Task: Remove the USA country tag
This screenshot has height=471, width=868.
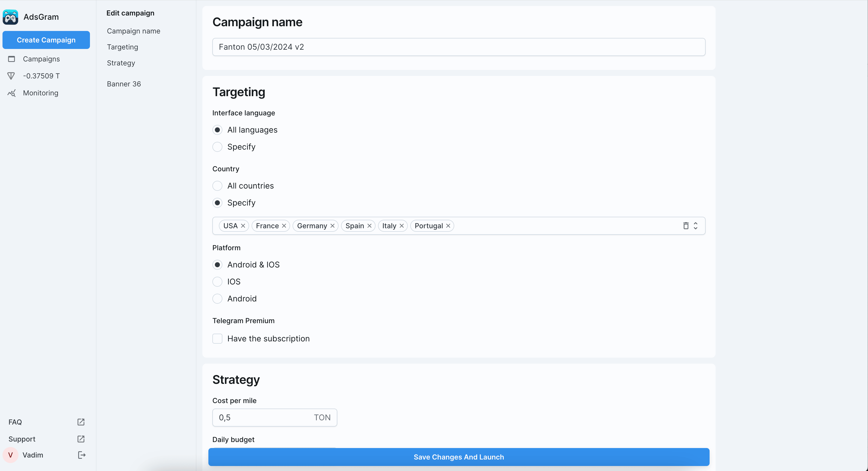Action: point(243,226)
